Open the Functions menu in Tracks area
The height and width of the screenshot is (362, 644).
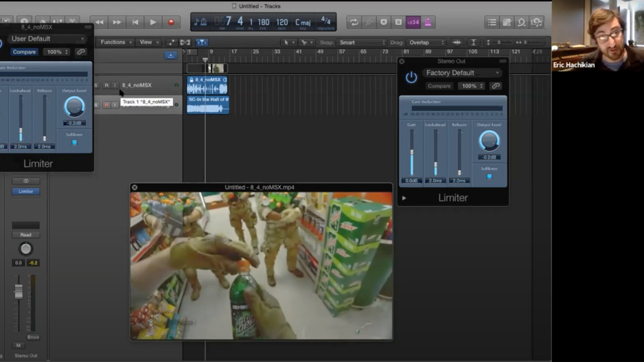115,43
